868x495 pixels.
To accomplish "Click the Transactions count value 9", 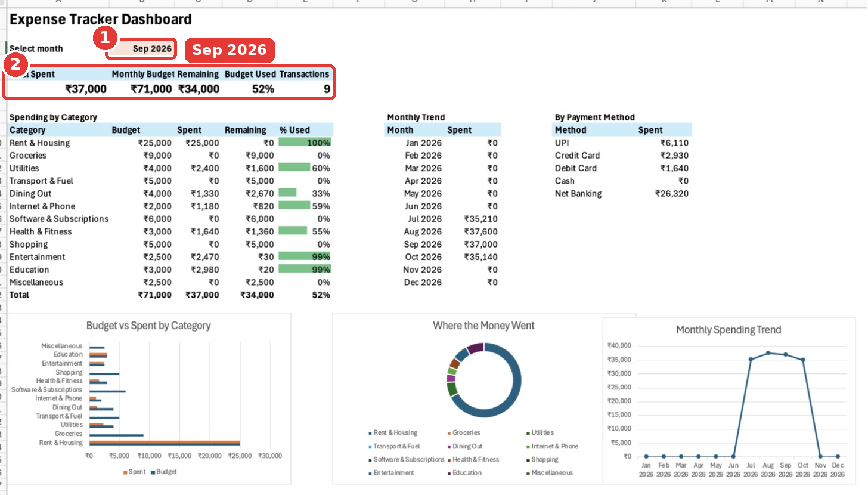I will pos(327,89).
